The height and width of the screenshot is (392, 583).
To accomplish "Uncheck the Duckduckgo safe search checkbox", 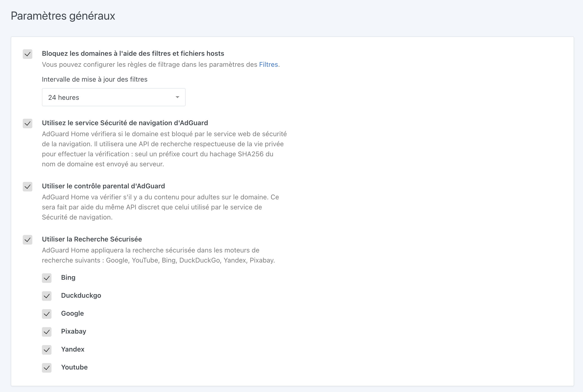I will pyautogui.click(x=47, y=296).
